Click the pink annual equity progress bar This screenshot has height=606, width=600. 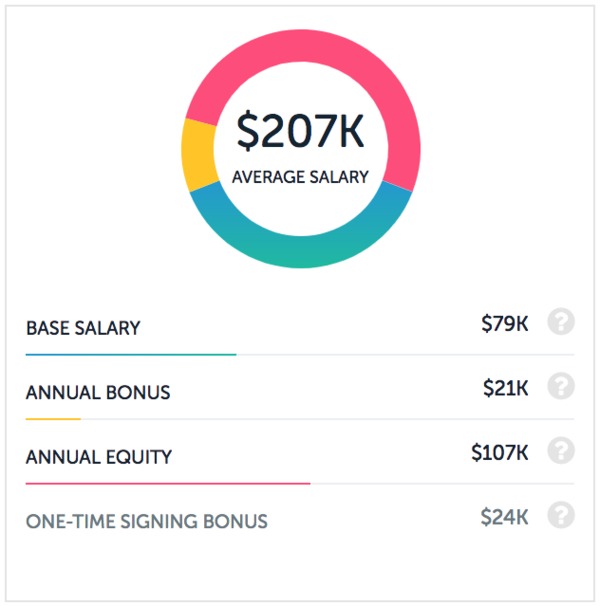click(x=168, y=483)
